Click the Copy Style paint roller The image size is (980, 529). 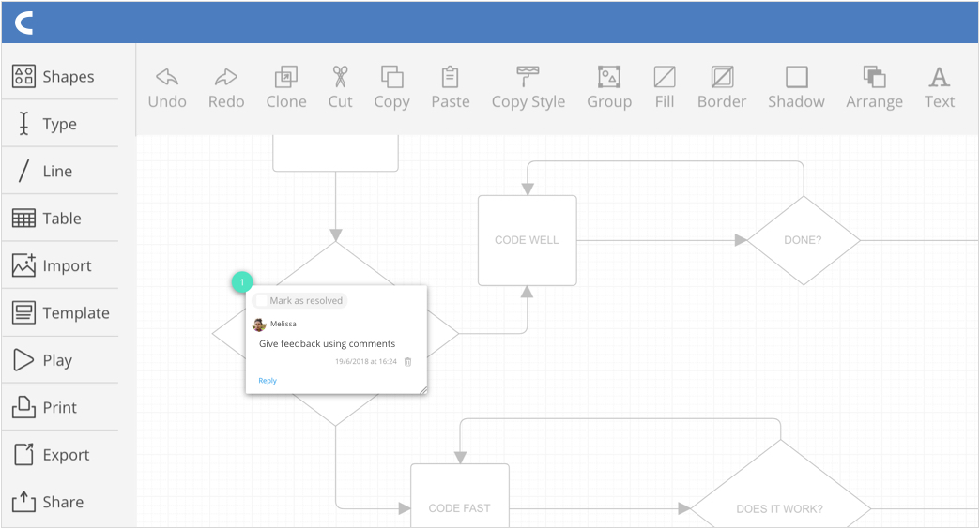click(528, 77)
